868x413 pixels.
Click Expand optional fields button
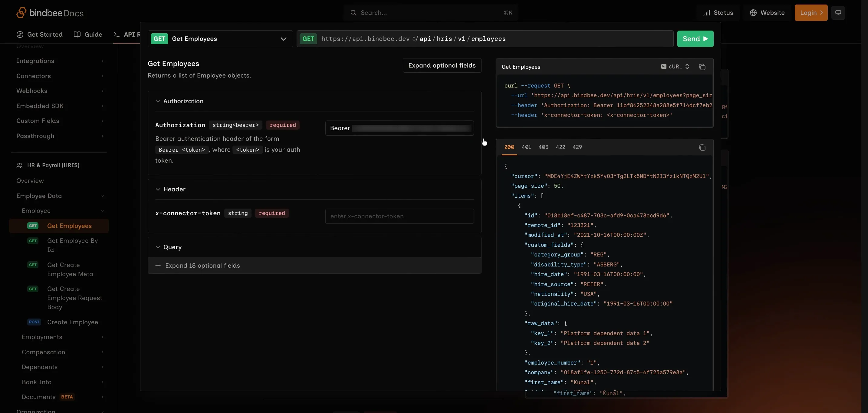click(442, 65)
